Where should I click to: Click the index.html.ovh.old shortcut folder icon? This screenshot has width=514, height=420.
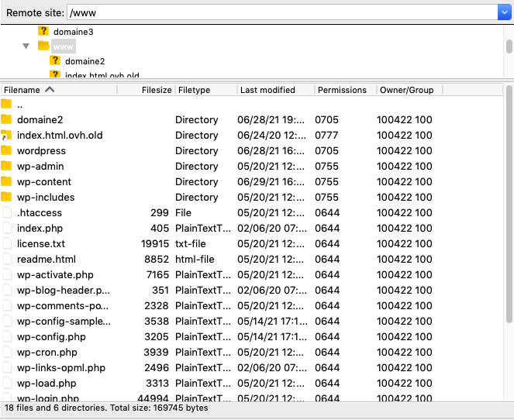tap(7, 135)
